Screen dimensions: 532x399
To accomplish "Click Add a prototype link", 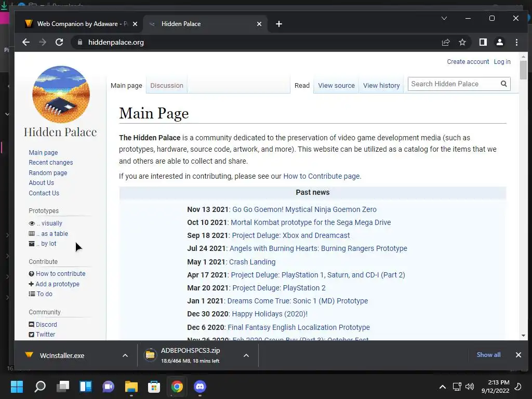I will coord(57,284).
